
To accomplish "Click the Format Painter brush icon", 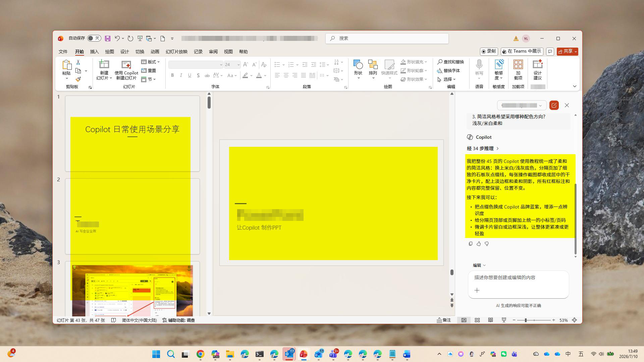I will pyautogui.click(x=78, y=79).
